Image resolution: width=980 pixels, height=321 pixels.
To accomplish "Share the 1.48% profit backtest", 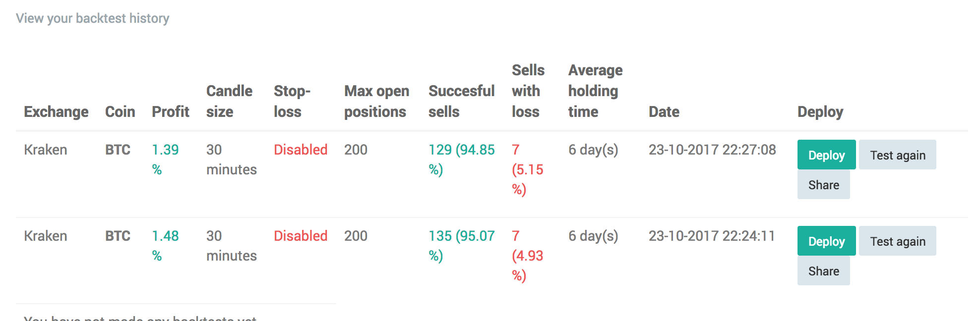I will (823, 270).
